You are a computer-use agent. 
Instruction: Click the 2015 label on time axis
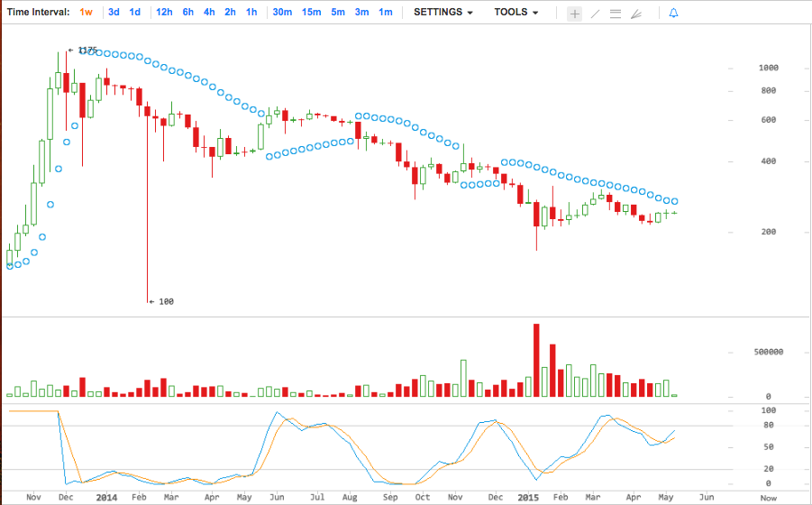pos(529,497)
